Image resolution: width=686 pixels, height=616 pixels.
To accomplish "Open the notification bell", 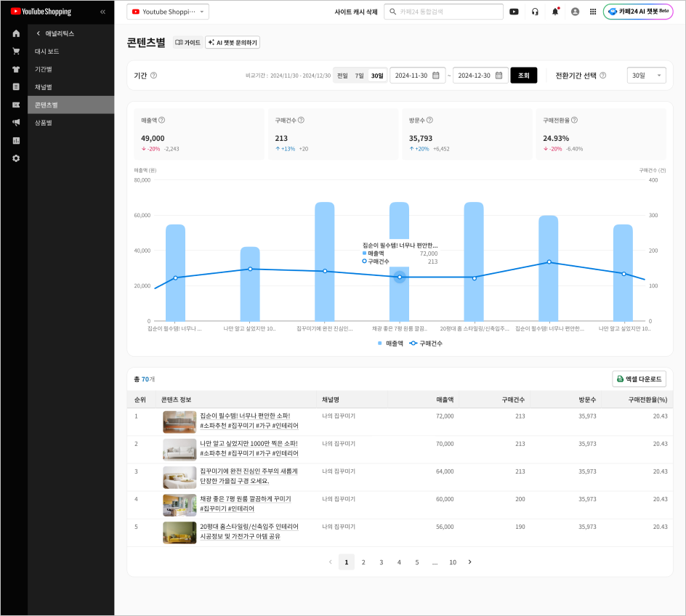I will pos(555,12).
